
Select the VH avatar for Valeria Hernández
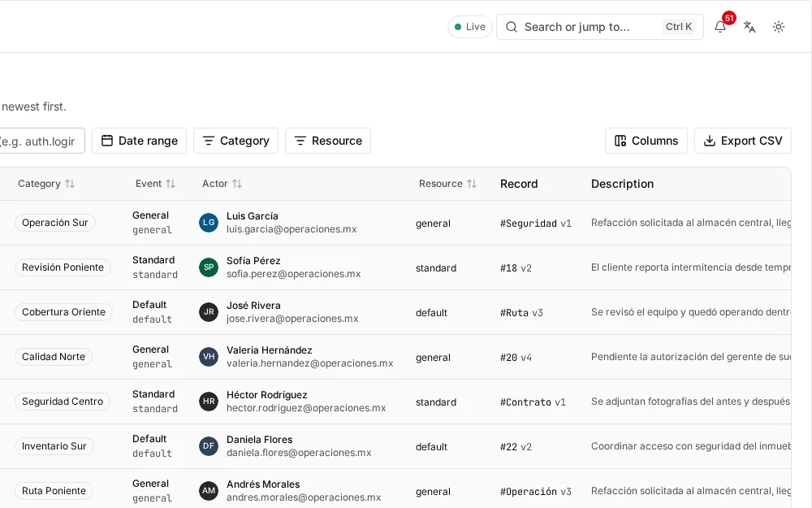click(209, 357)
